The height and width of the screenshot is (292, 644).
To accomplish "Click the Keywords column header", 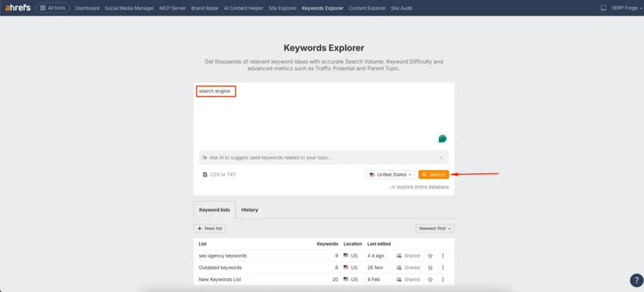I will click(x=327, y=244).
